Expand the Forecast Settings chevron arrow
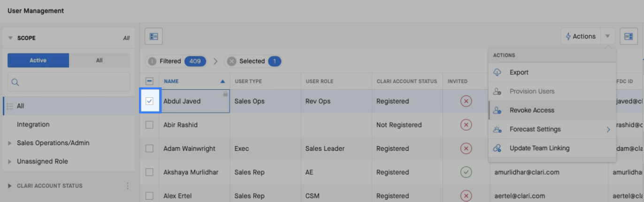The width and height of the screenshot is (644, 202). coord(608,129)
